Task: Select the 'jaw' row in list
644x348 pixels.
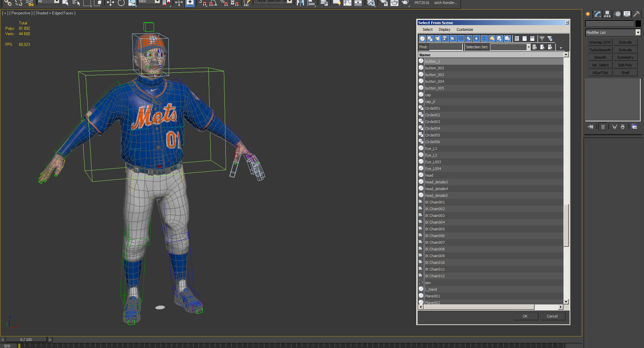Action: (x=490, y=283)
